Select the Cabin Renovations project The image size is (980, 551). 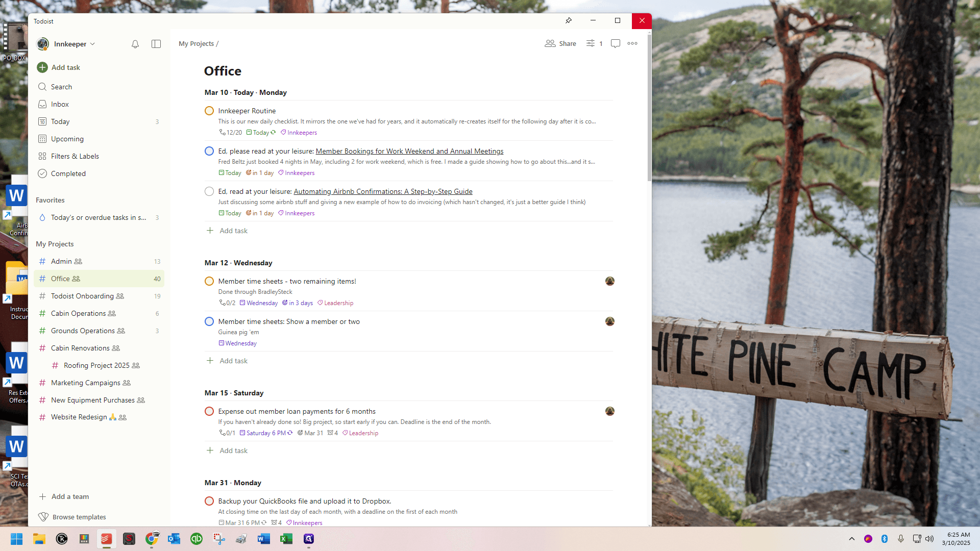pyautogui.click(x=100, y=348)
